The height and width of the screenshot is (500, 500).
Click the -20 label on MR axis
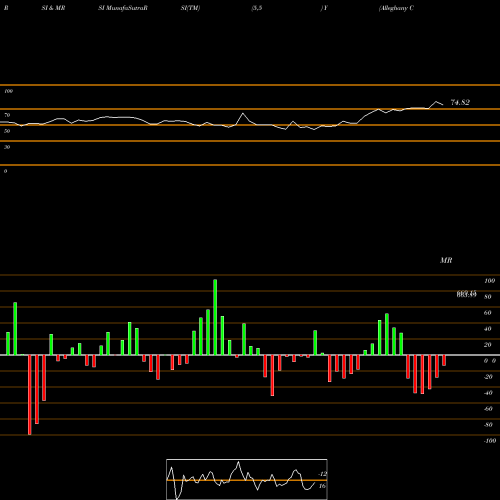pyautogui.click(x=488, y=377)
